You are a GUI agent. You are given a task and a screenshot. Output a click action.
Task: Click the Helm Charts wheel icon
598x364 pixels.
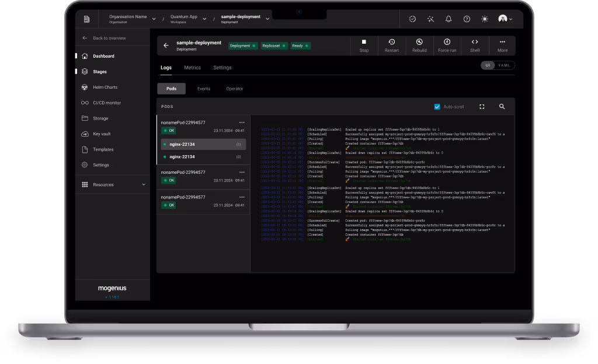pyautogui.click(x=85, y=87)
